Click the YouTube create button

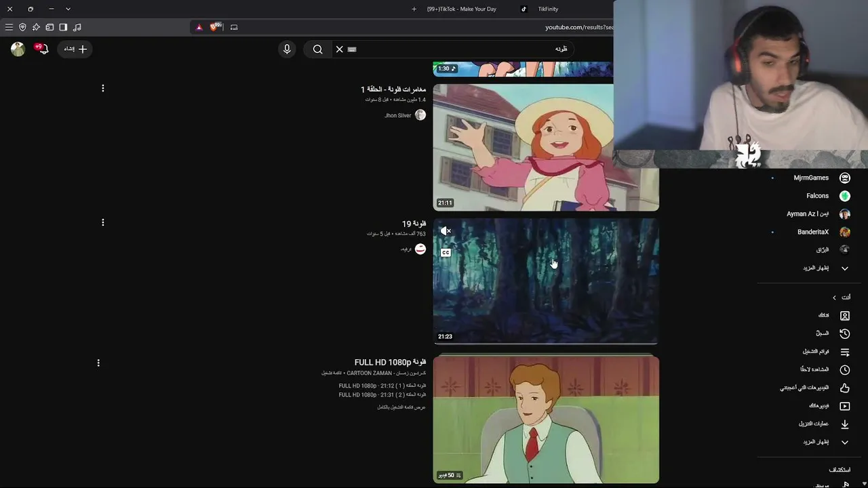coord(75,49)
